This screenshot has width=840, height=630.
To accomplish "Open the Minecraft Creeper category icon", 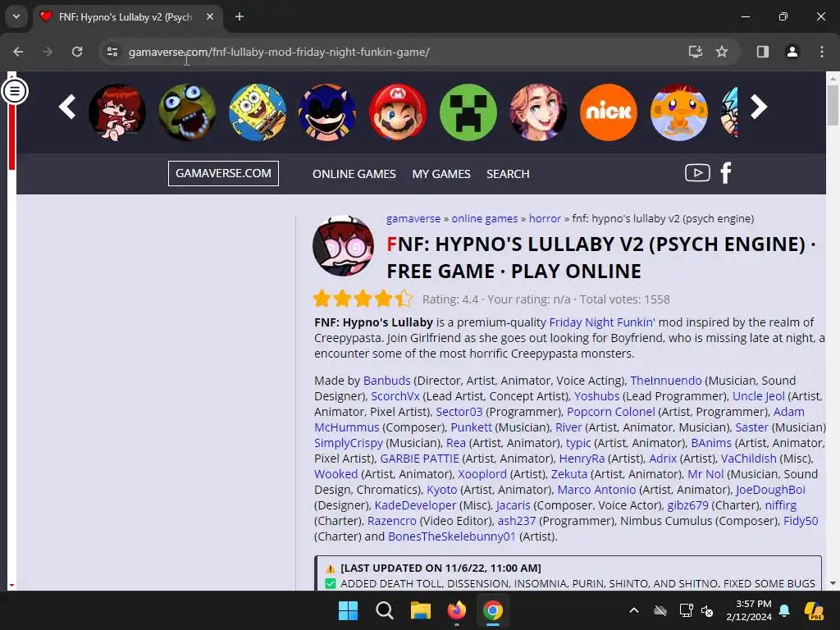I will pos(468,112).
